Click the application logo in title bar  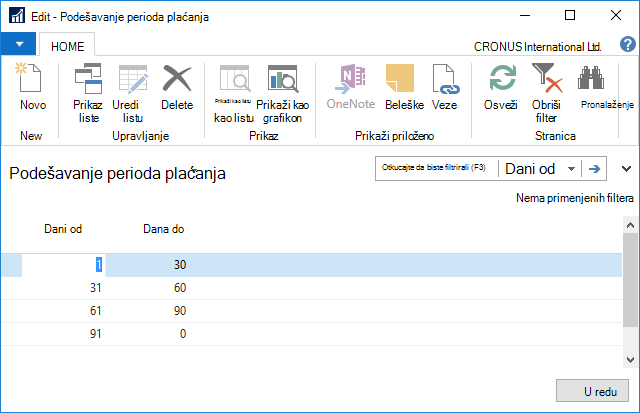click(17, 16)
